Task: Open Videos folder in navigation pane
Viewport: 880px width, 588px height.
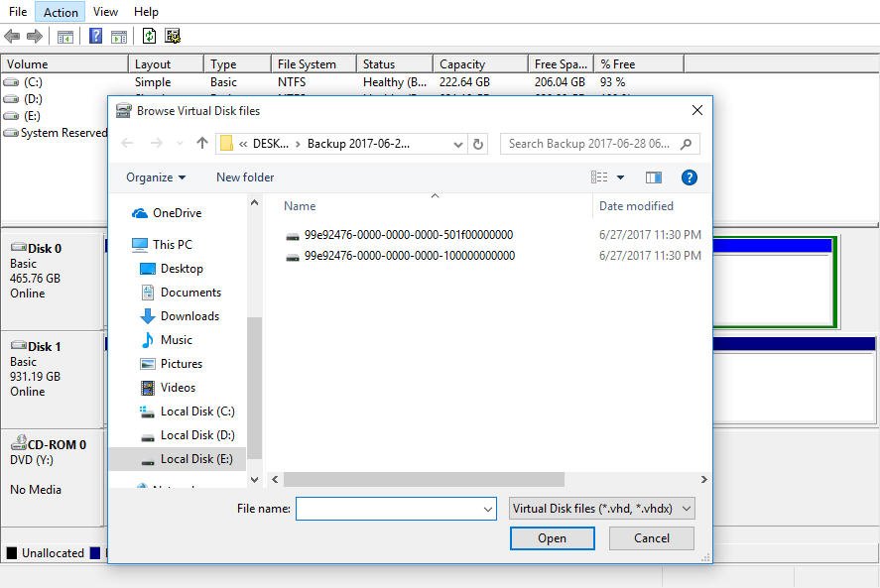Action: 168,388
